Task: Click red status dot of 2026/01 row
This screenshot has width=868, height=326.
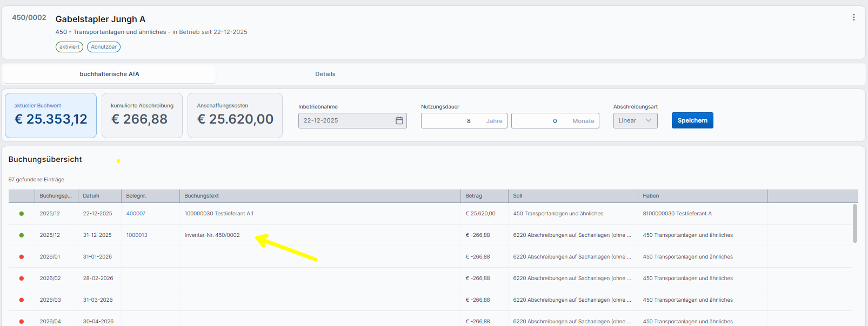Action: (22, 257)
